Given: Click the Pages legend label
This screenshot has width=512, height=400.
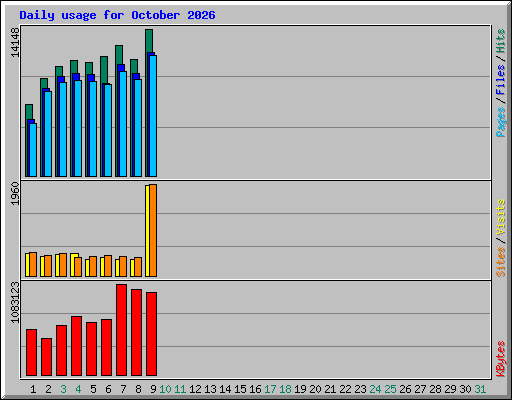Looking at the screenshot, I should [x=501, y=122].
